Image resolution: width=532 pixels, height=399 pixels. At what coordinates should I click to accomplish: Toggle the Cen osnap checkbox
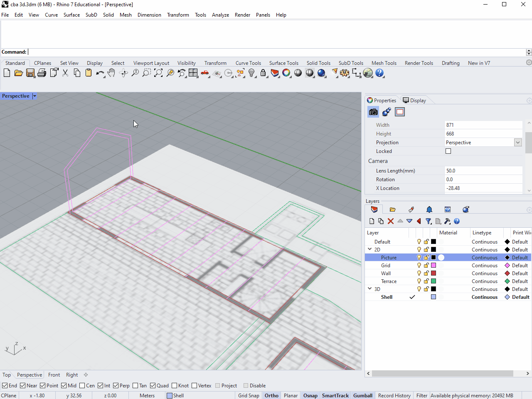(82, 386)
